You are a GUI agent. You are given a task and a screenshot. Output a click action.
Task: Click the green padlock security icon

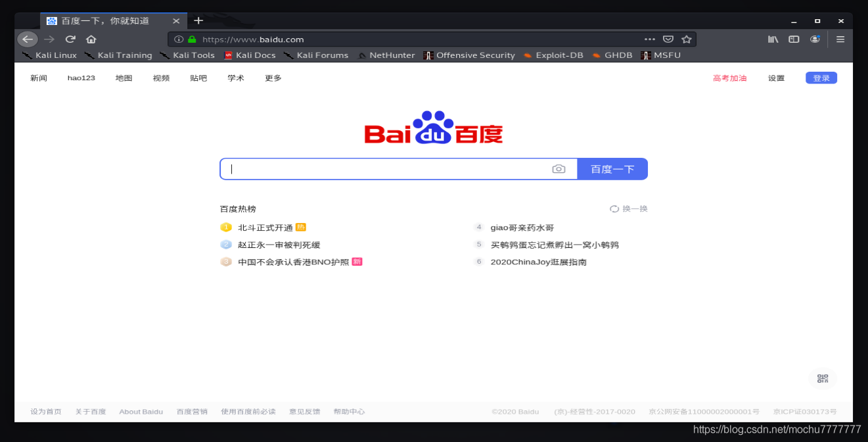[x=192, y=39]
